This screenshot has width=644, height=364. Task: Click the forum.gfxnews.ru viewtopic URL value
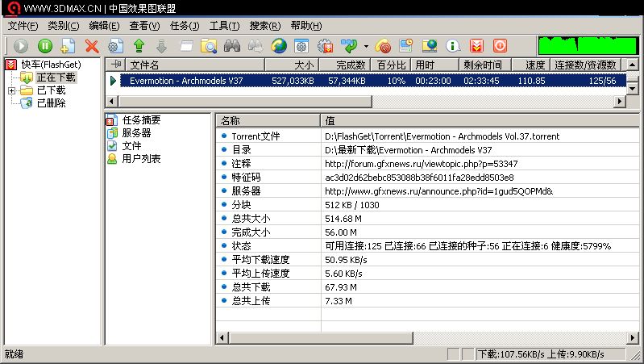(x=421, y=164)
